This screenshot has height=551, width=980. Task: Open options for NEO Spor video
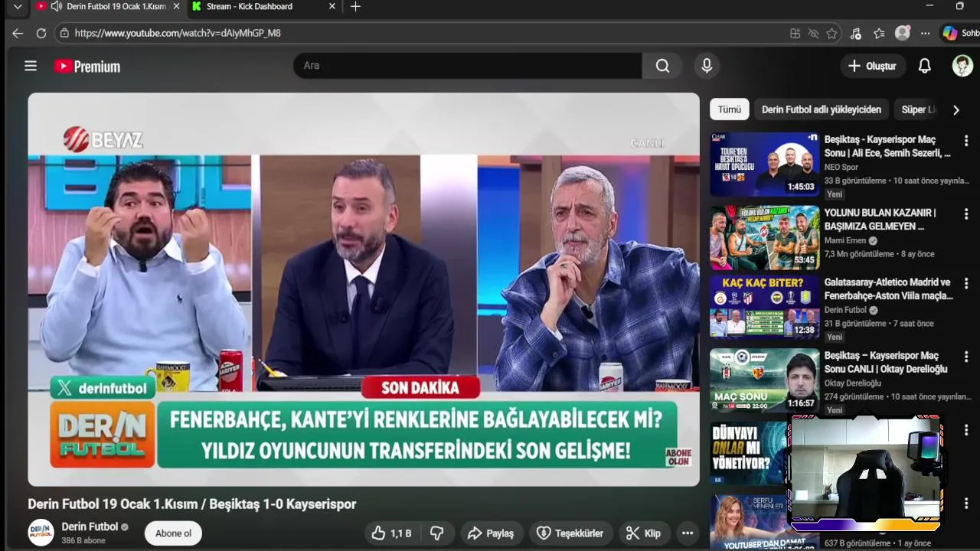(966, 142)
